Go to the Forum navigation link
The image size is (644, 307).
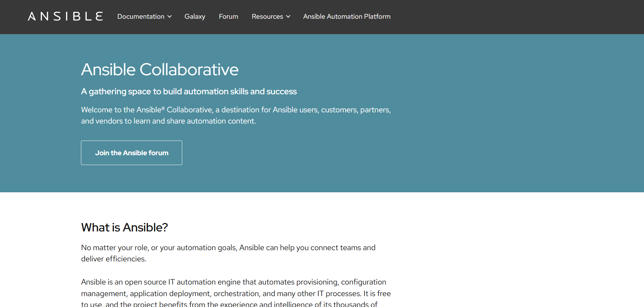click(x=228, y=16)
